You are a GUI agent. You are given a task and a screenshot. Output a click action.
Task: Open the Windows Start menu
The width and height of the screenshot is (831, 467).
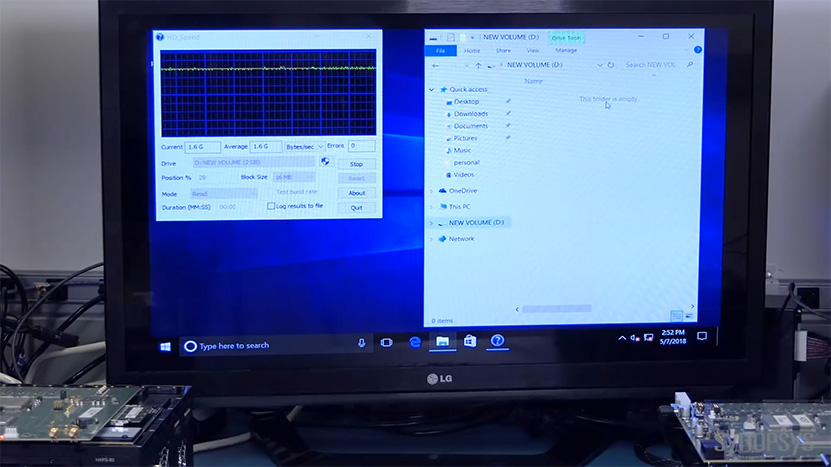click(x=165, y=347)
